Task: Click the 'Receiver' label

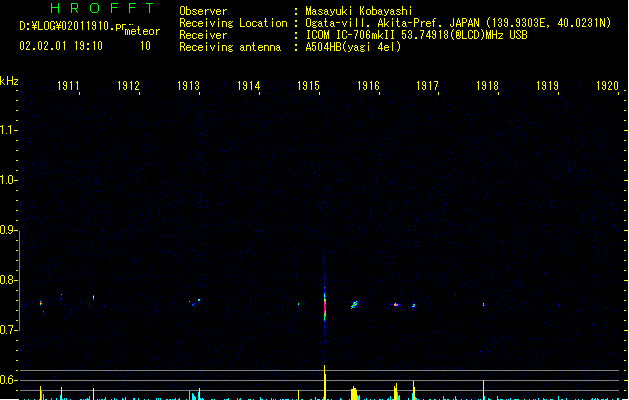Action: coord(203,35)
